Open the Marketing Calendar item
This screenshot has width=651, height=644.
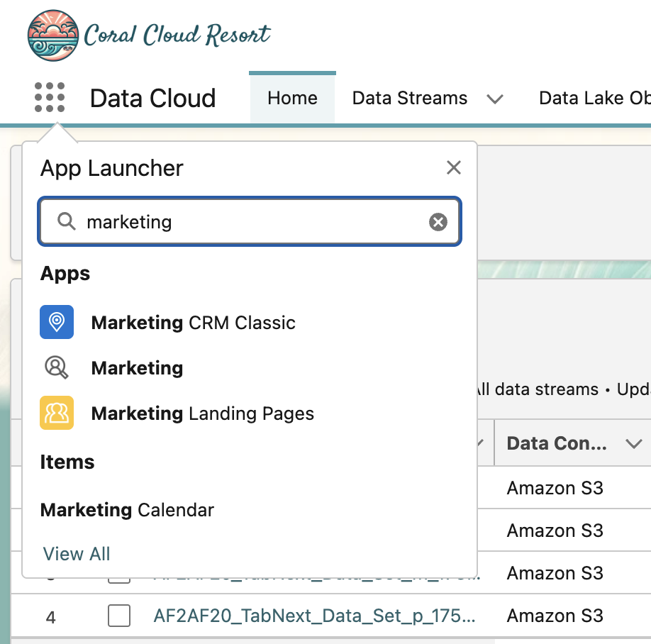click(127, 510)
